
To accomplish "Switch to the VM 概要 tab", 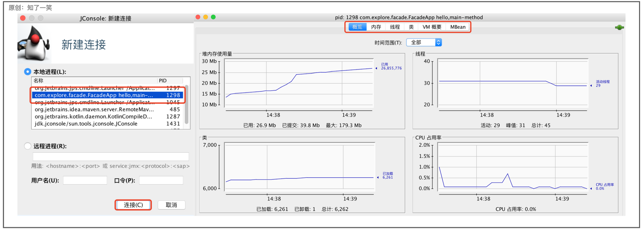I will (x=432, y=27).
